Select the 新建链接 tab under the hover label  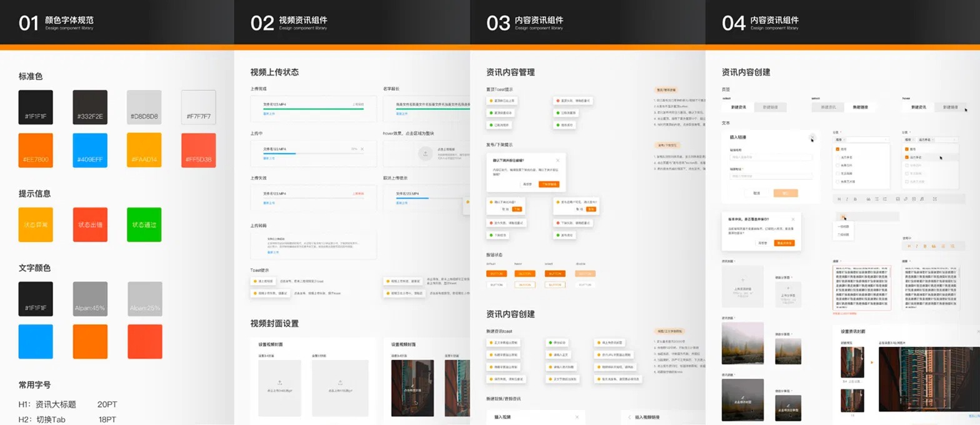950,107
